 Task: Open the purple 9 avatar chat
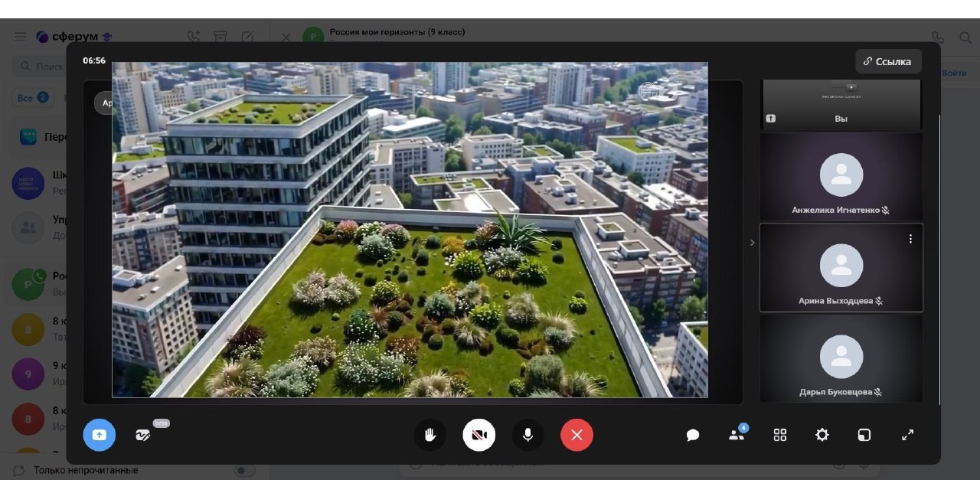click(x=28, y=374)
